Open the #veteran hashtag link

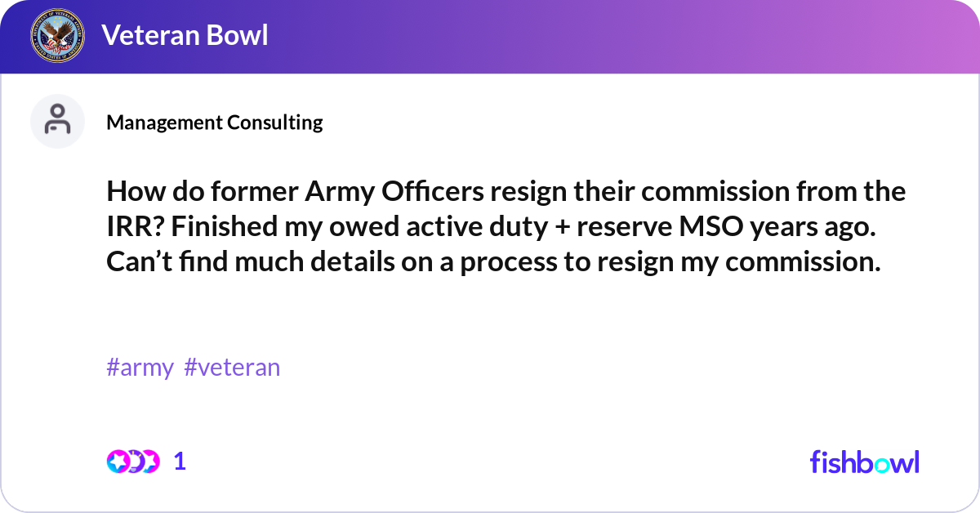[234, 367]
